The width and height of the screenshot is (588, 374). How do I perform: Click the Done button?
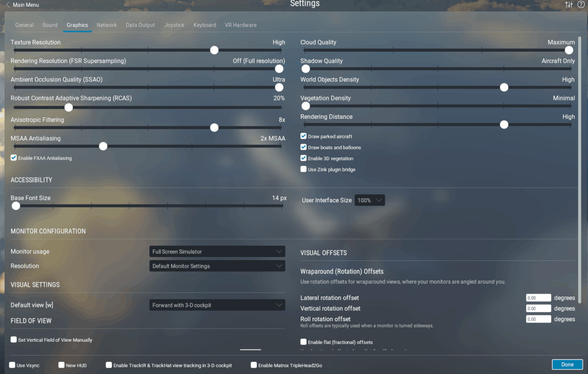click(567, 365)
